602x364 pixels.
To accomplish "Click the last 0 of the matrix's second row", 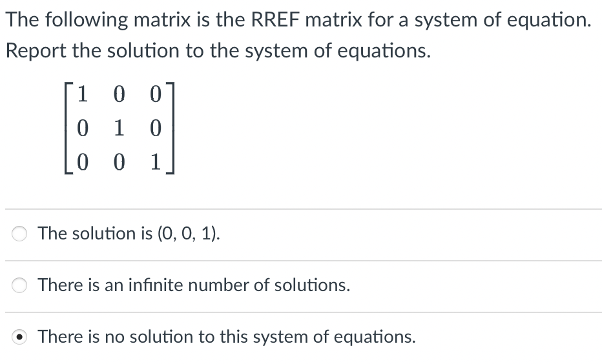I will (155, 128).
